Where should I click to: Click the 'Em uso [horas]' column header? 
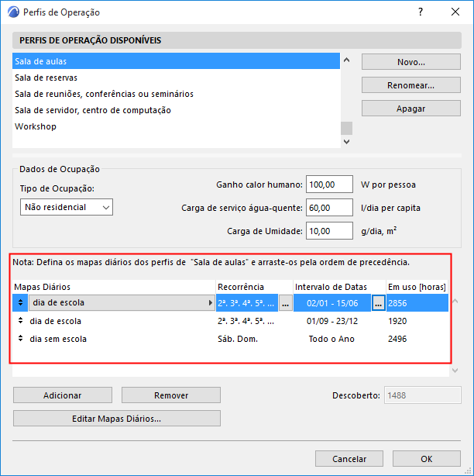[417, 287]
